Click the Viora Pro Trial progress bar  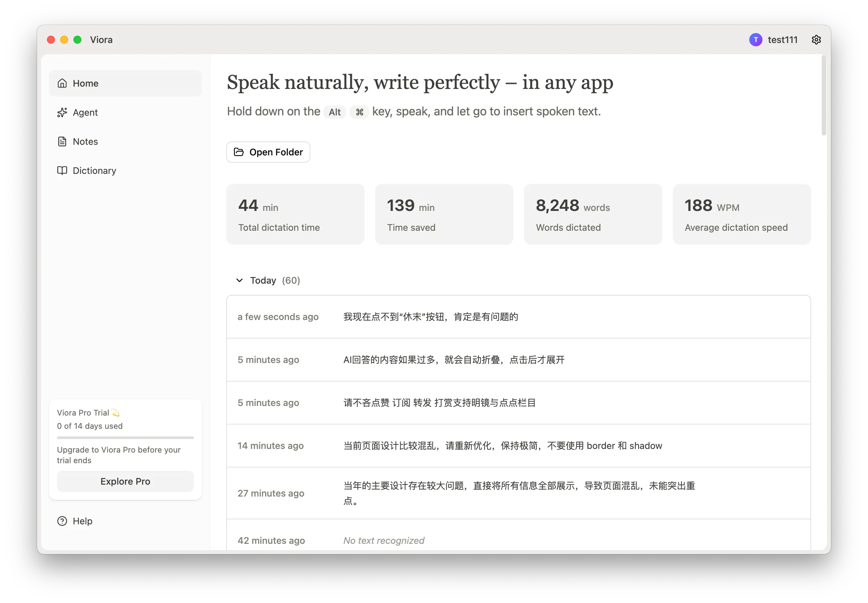pos(125,437)
